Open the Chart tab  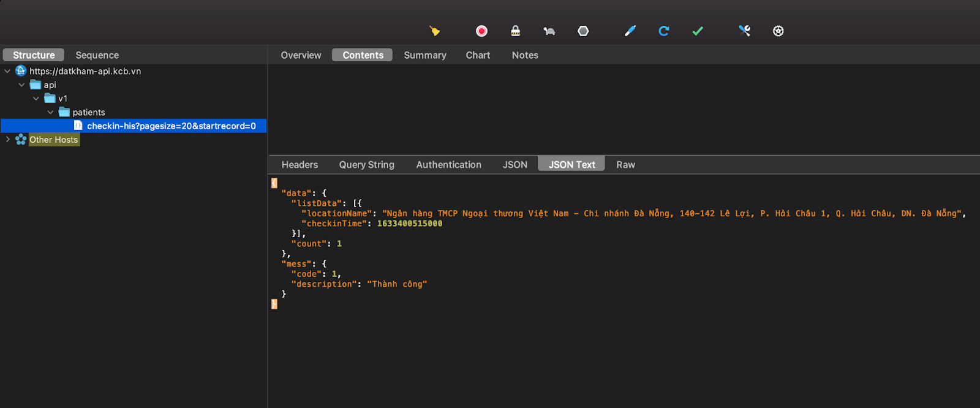point(478,55)
